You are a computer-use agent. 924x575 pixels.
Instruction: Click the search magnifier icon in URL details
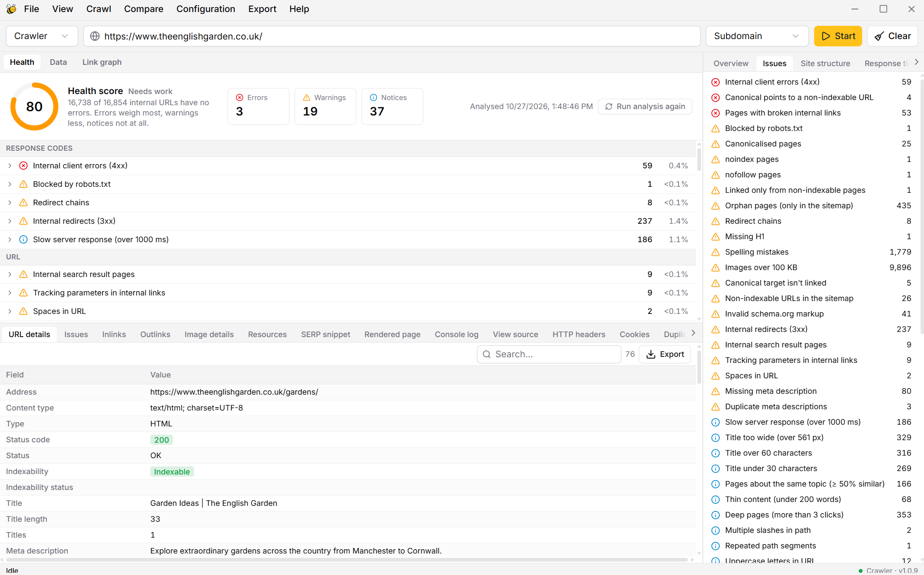486,354
